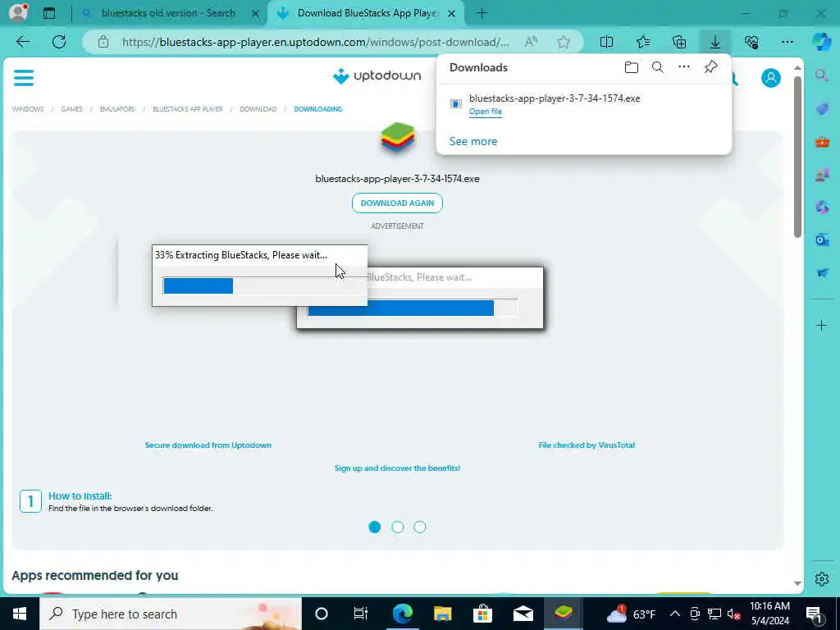Click Open file under bluestacks exe
Screen dimensions: 840x630
(x=486, y=112)
